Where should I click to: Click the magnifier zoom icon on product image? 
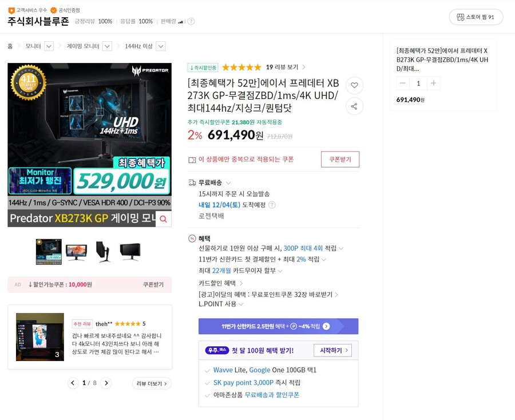pos(163,219)
